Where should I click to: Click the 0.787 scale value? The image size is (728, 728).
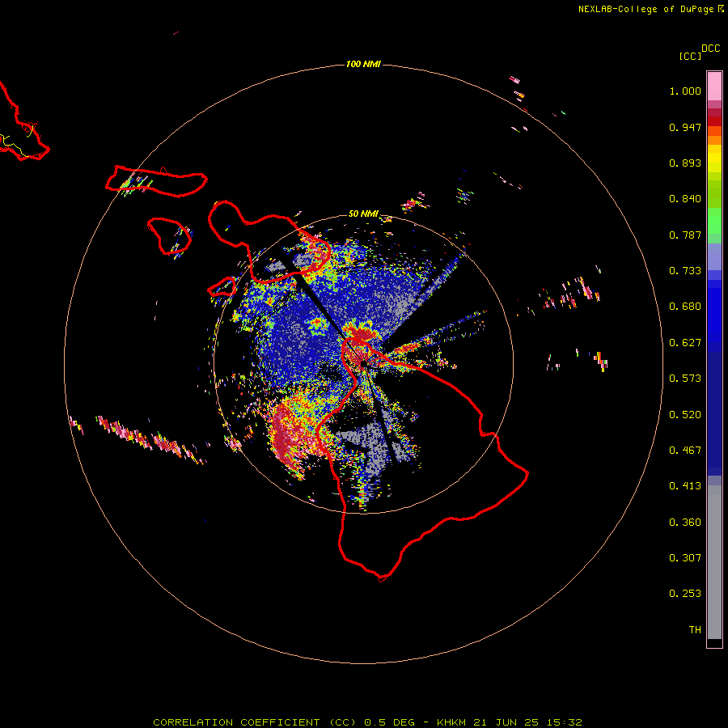pos(685,235)
